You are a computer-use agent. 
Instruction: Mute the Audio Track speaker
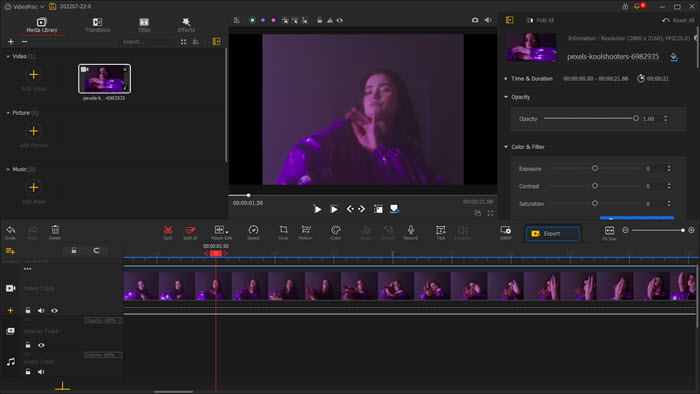41,372
